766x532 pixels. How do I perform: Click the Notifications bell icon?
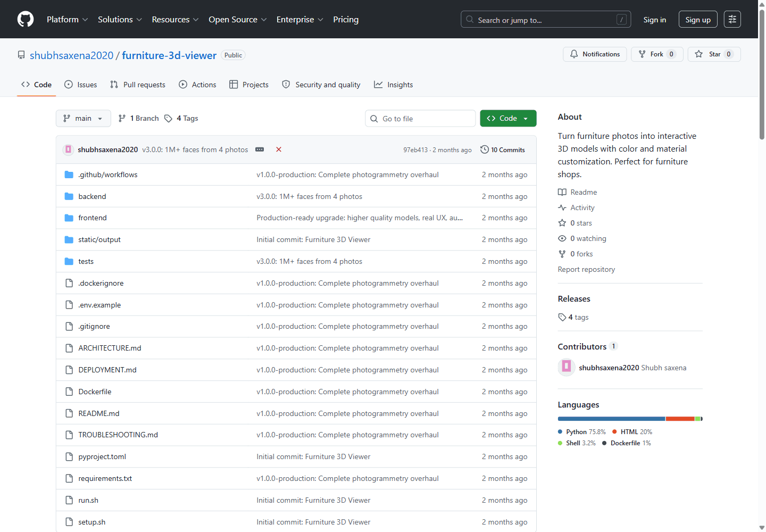(x=574, y=54)
